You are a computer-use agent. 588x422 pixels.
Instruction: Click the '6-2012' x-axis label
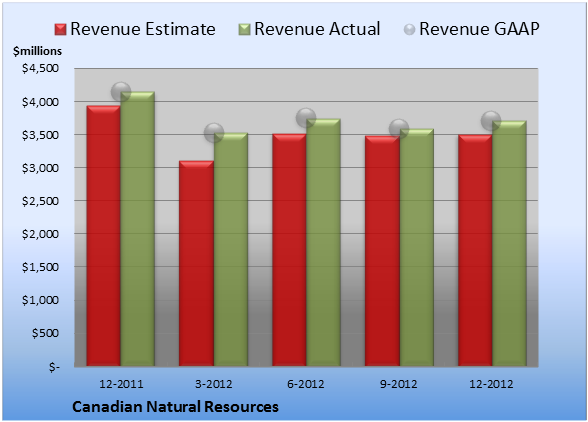(306, 384)
